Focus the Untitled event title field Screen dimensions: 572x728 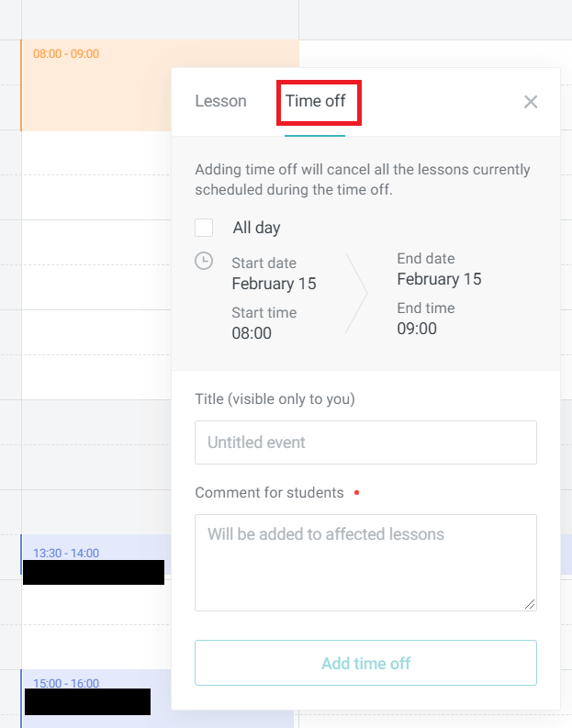(365, 442)
